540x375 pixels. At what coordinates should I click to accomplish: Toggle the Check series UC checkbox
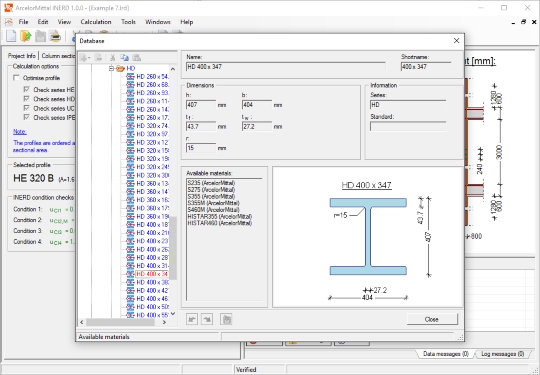tap(27, 108)
